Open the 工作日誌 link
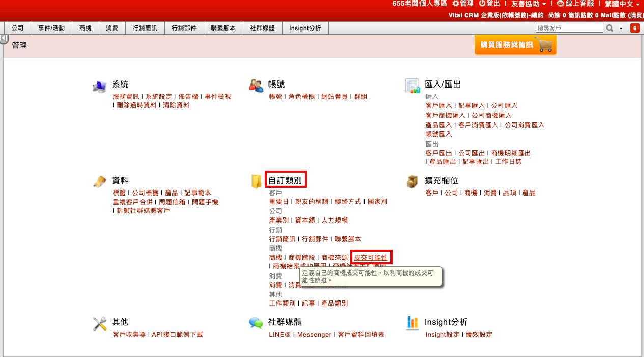 (x=509, y=162)
